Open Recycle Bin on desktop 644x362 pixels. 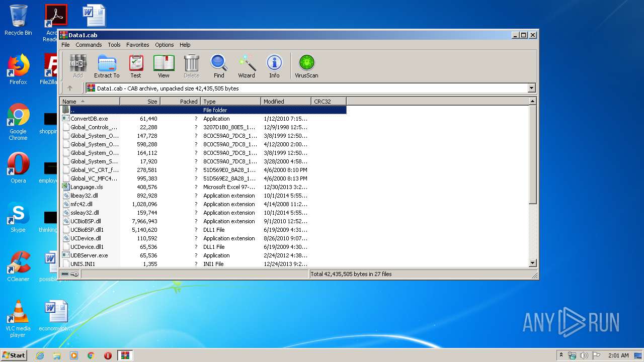point(18,21)
